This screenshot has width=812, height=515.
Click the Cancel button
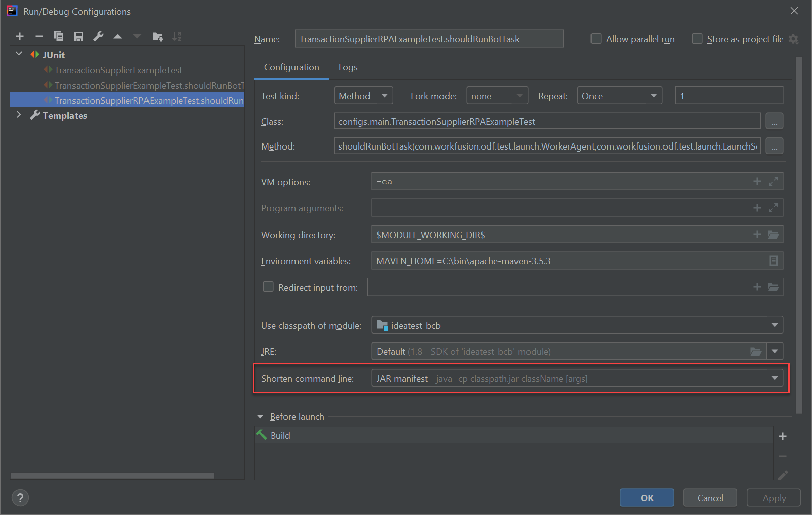pos(710,498)
